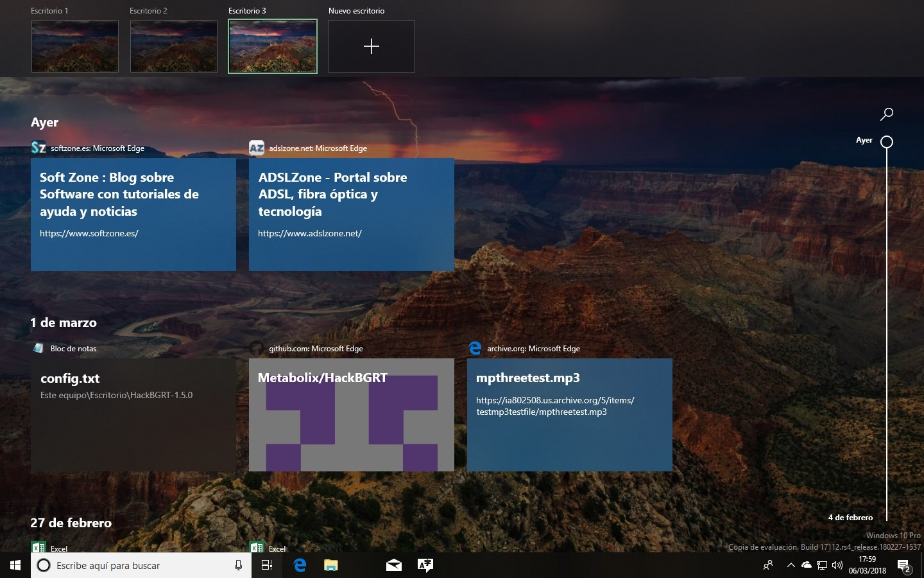Activate the microphone voice search icon
Screen dimensions: 924x578
(238, 565)
